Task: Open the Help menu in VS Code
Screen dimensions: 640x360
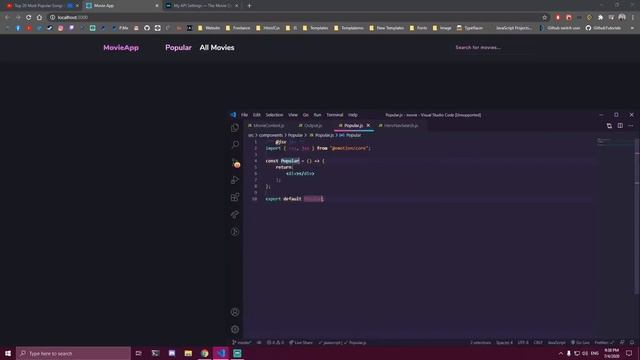Action: pos(353,115)
